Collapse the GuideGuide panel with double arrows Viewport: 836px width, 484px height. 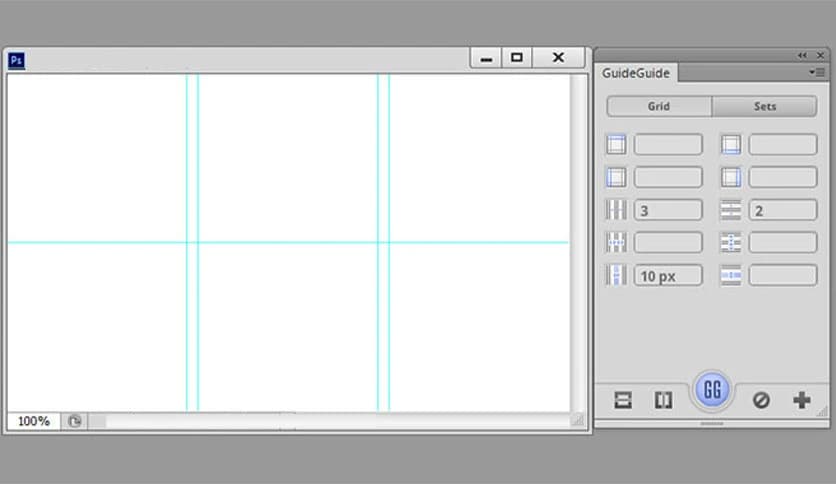tap(802, 55)
